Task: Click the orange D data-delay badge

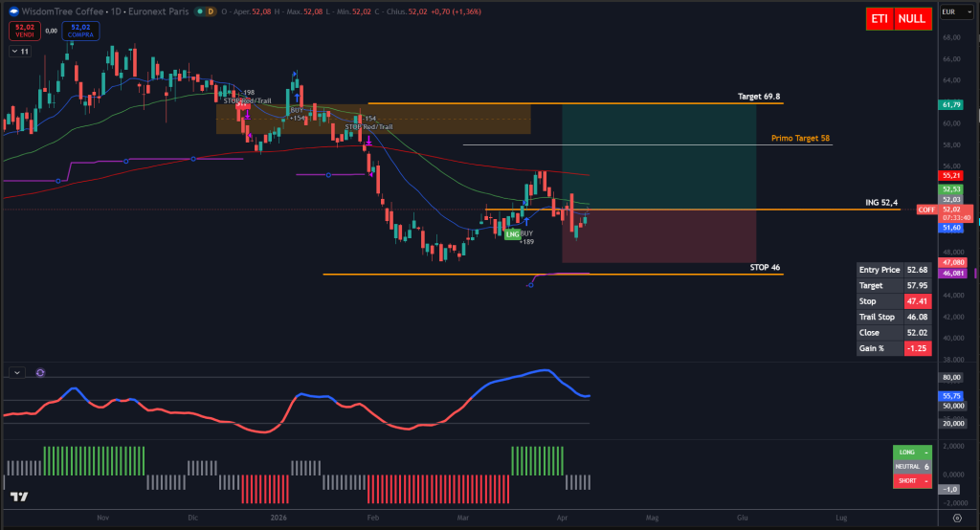Action: pos(211,11)
